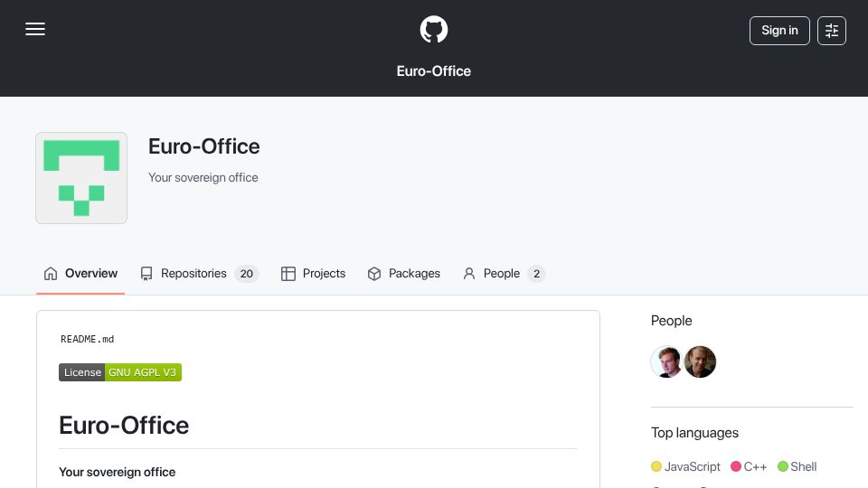The image size is (868, 488).
Task: Open the Euro-Office green organization avatar
Action: pos(81,178)
